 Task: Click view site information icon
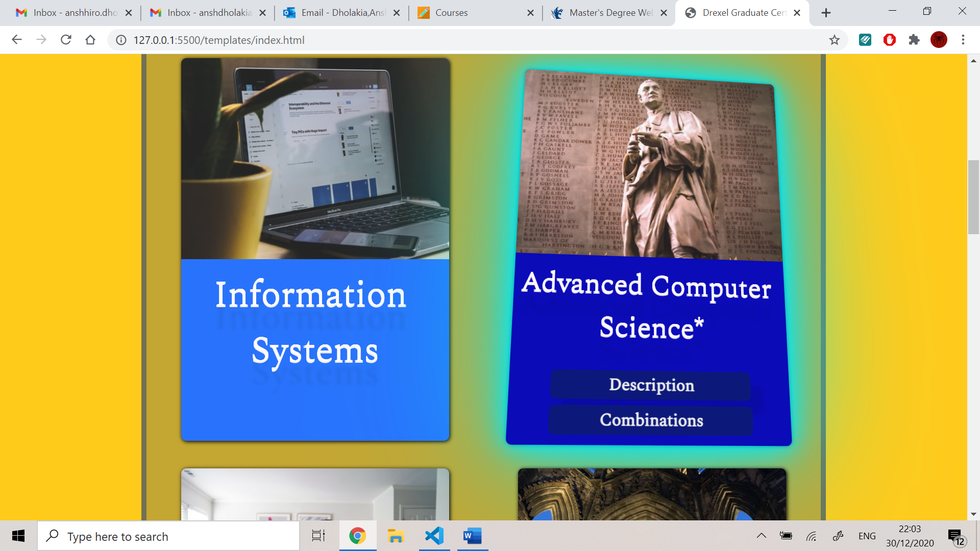(x=121, y=40)
